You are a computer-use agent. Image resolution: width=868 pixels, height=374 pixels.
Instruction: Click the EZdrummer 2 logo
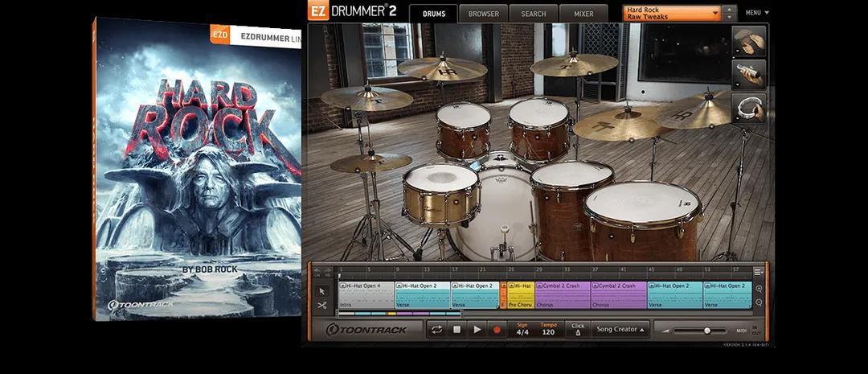pyautogui.click(x=351, y=11)
